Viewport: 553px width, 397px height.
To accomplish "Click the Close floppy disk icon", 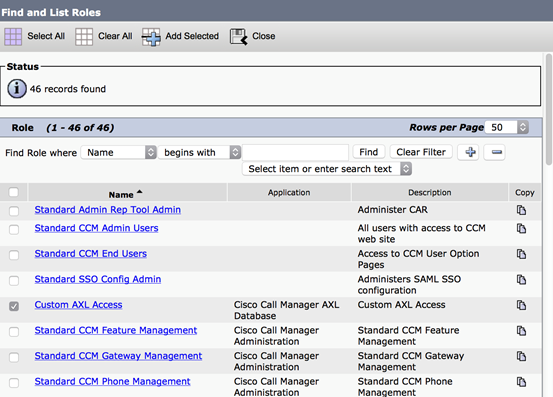I will pyautogui.click(x=239, y=37).
